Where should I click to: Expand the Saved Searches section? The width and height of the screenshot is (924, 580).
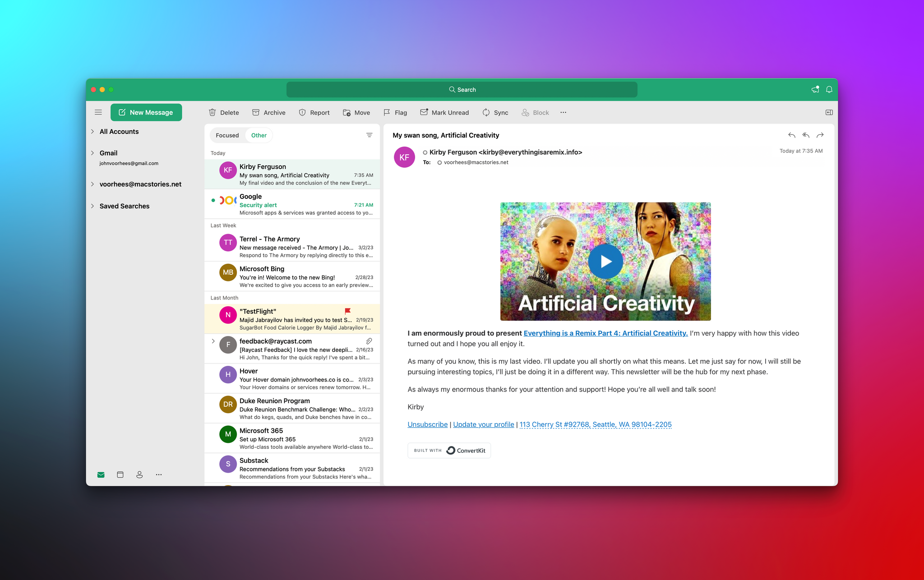click(x=93, y=205)
